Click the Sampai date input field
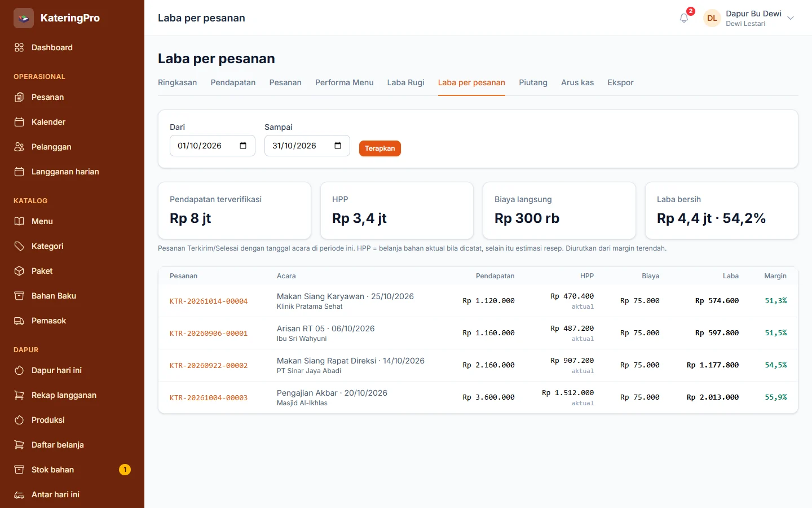Image resolution: width=812 pixels, height=508 pixels. pos(307,146)
